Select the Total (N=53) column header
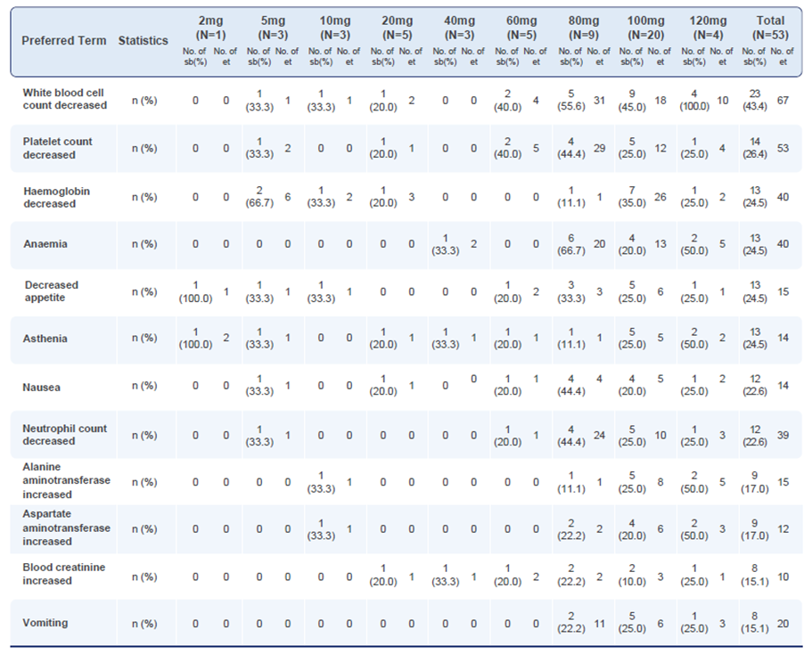 coord(770,28)
